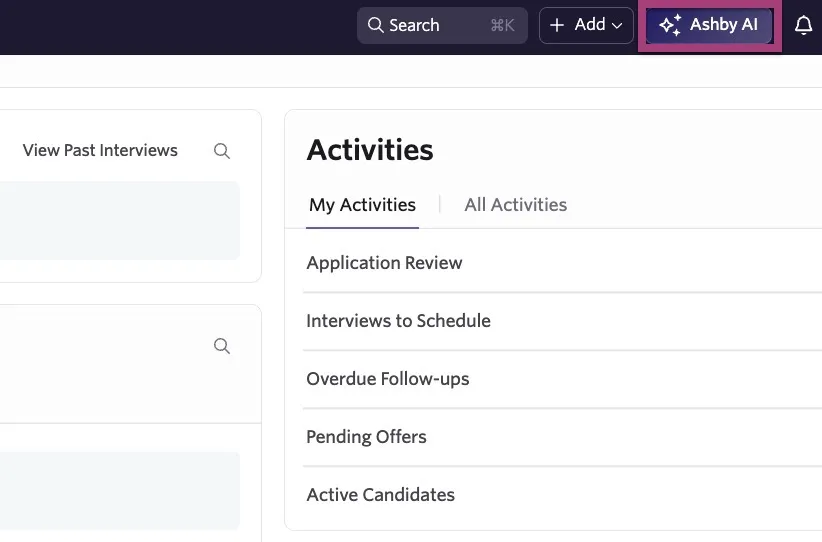Switch to All Activities tab

(515, 205)
